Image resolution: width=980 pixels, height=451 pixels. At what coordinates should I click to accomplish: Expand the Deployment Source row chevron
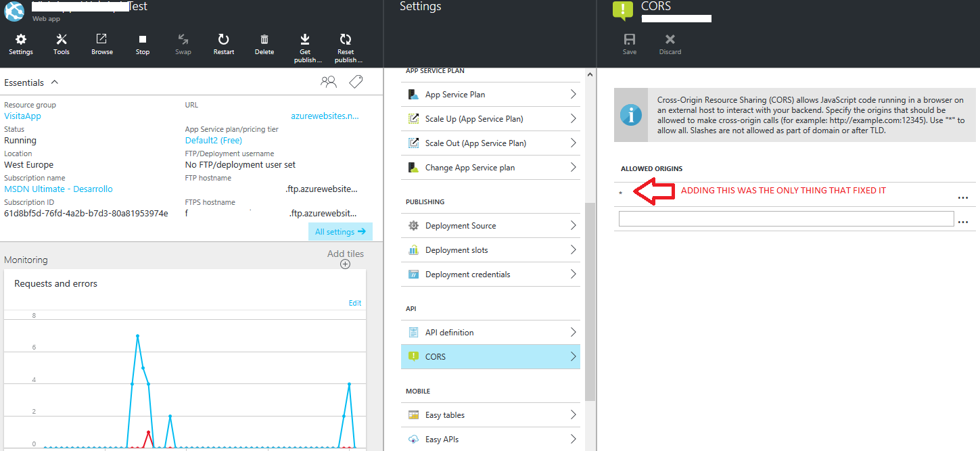573,226
